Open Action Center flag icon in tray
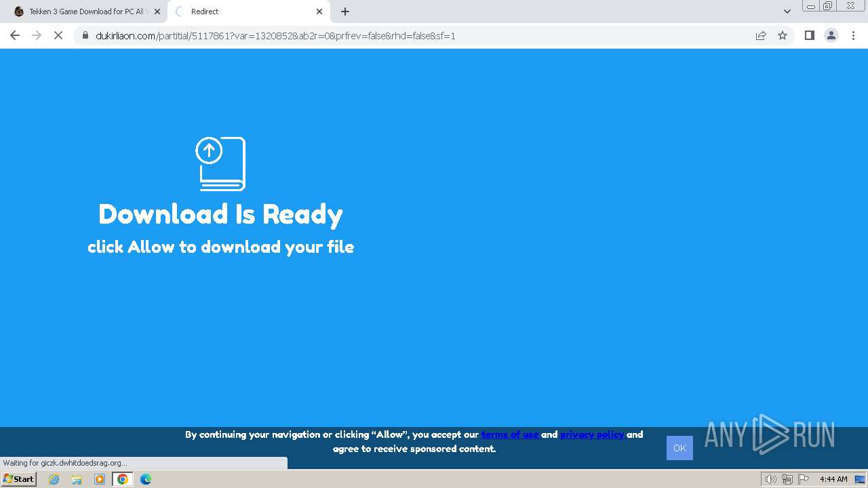This screenshot has height=488, width=868. [804, 479]
